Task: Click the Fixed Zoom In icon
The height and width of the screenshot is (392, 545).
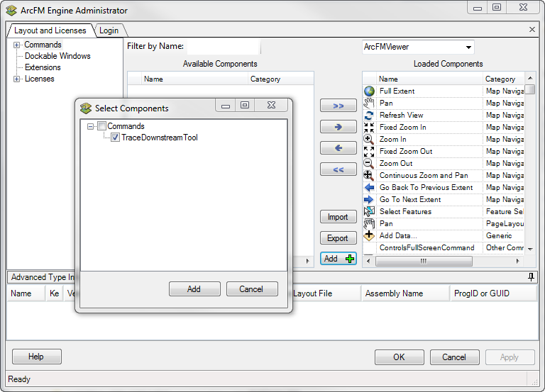Action: [x=369, y=128]
